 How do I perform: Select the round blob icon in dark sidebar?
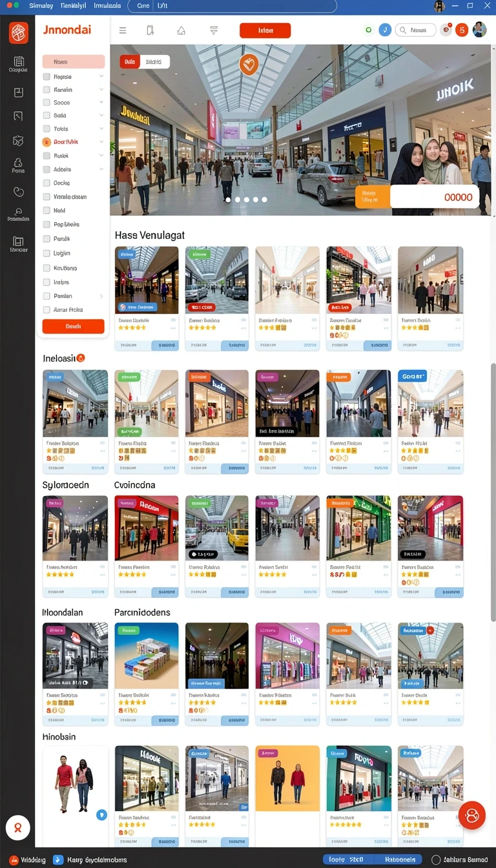pos(18,191)
